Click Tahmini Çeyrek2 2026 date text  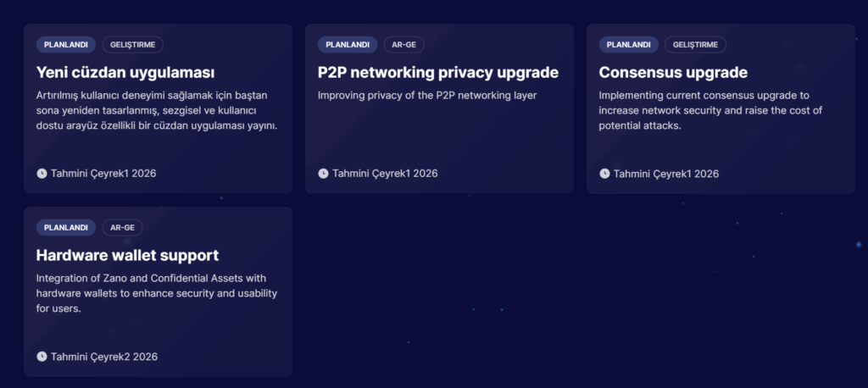104,357
